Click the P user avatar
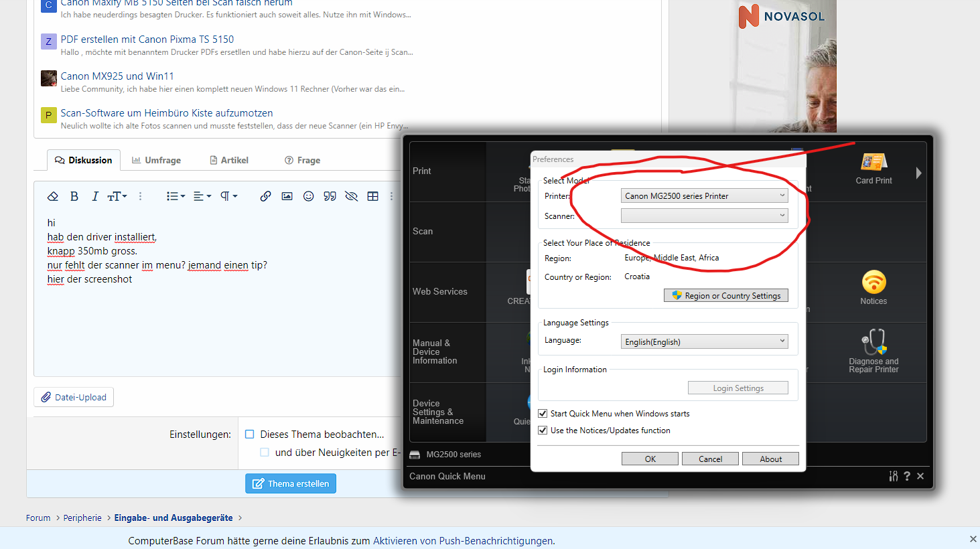Image resolution: width=980 pixels, height=549 pixels. point(48,115)
